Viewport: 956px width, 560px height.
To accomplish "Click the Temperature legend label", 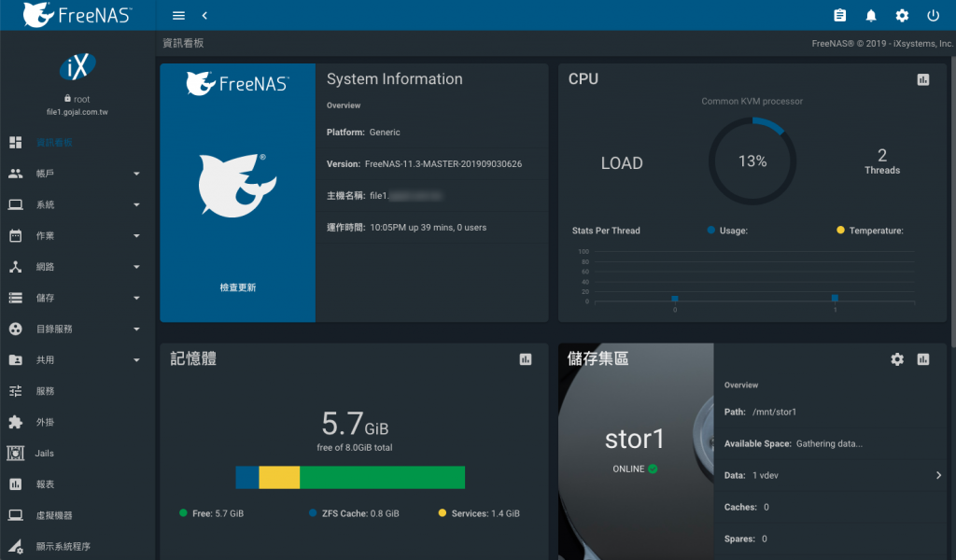I will coord(876,231).
